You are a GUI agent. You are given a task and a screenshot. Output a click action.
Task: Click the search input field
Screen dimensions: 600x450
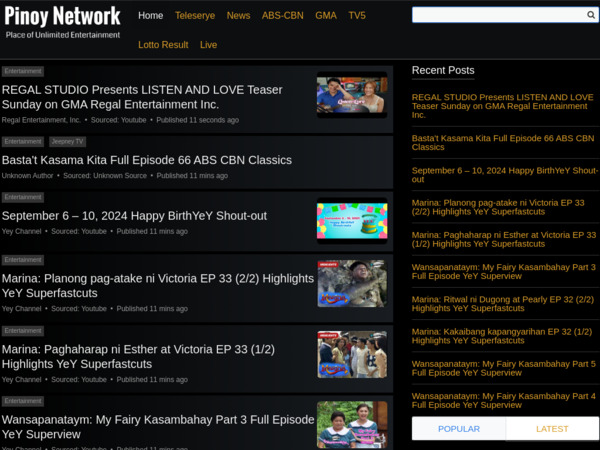(505, 15)
